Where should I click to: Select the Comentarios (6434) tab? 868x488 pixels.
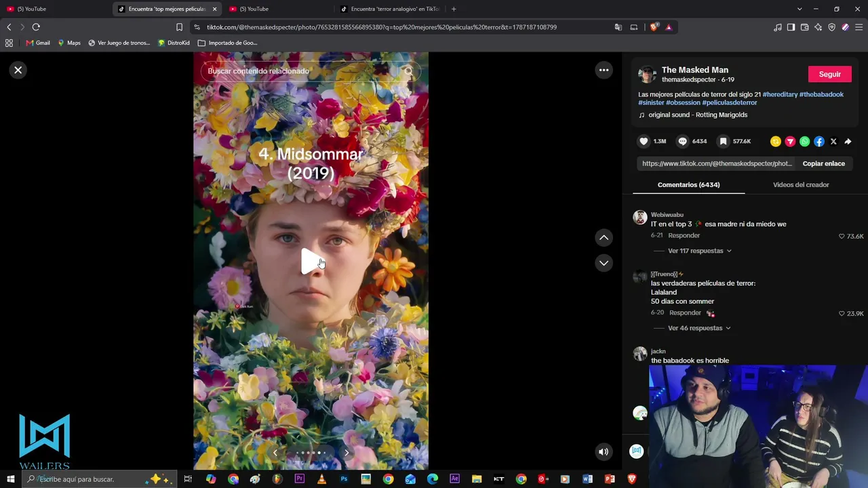point(688,184)
